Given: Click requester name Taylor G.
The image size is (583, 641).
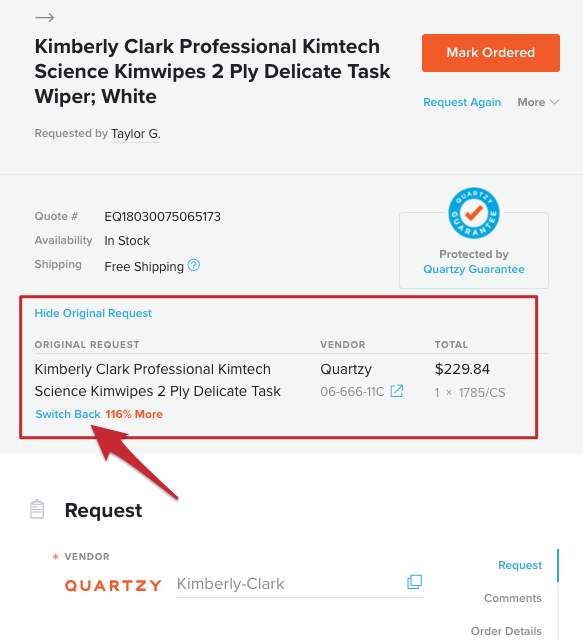Looking at the screenshot, I should 136,134.
